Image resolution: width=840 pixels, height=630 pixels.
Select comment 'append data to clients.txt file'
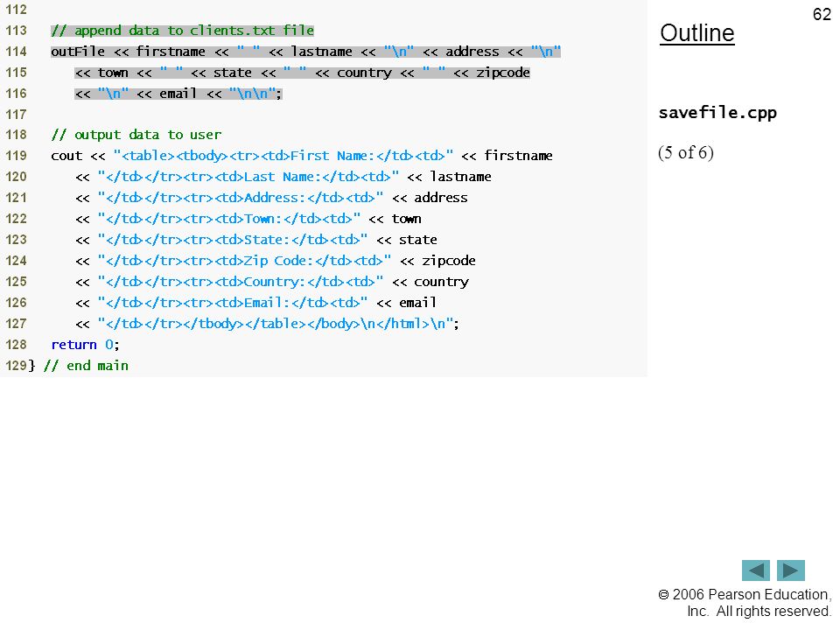[x=182, y=31]
